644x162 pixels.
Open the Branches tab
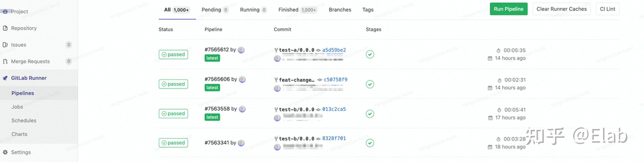[x=340, y=10]
